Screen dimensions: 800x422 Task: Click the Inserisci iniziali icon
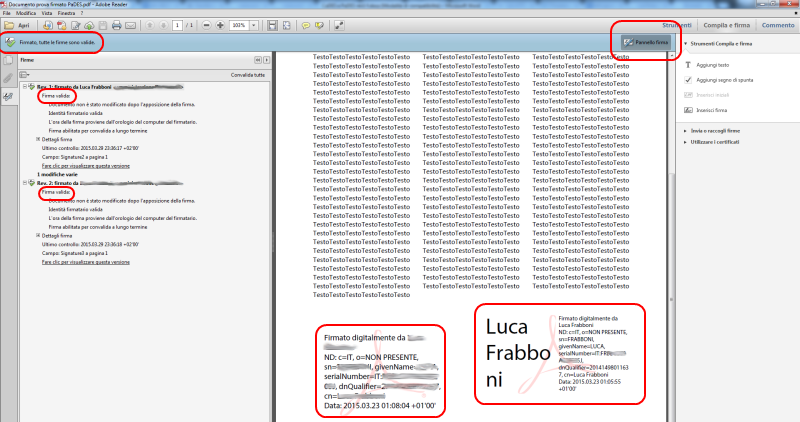tap(688, 95)
